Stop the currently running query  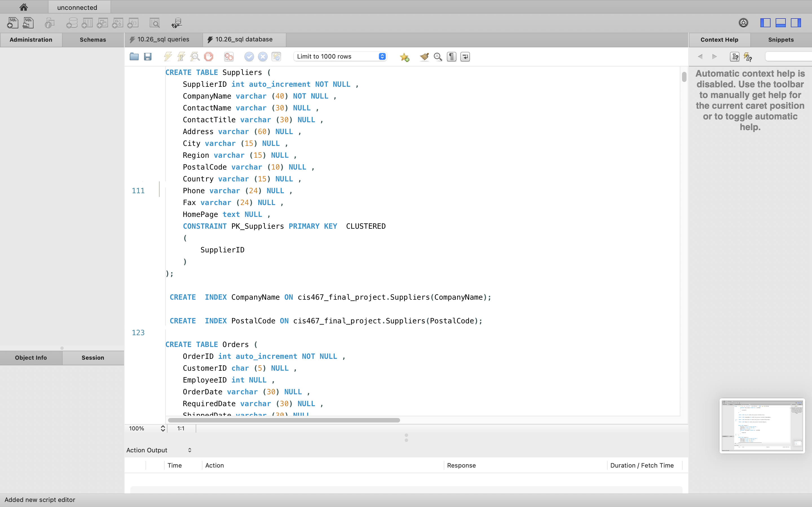tap(209, 56)
